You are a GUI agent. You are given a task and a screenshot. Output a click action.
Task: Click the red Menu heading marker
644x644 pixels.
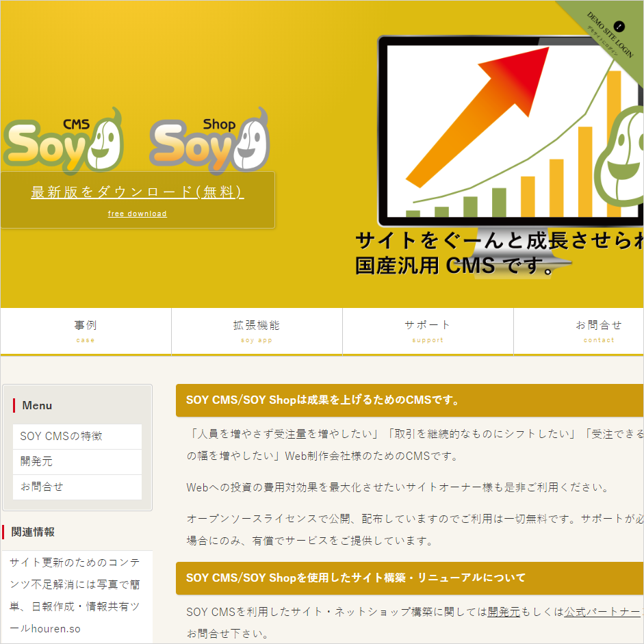pos(14,405)
